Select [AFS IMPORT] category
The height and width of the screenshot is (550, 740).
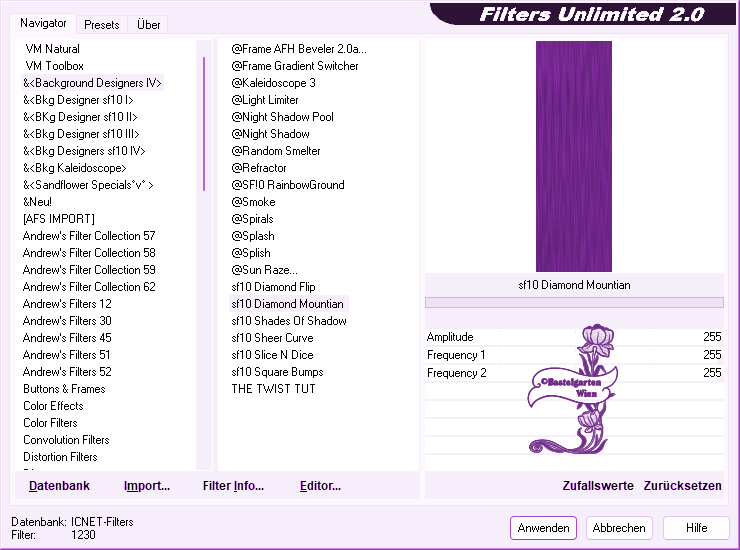click(59, 219)
